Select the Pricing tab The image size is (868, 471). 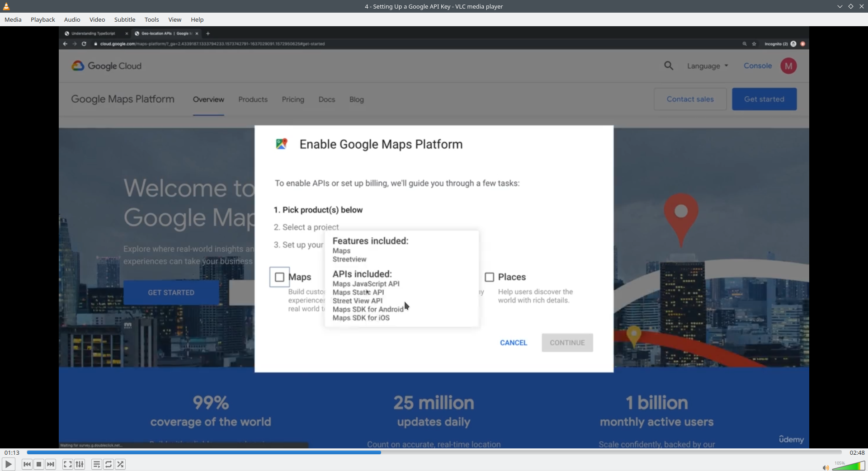[293, 99]
